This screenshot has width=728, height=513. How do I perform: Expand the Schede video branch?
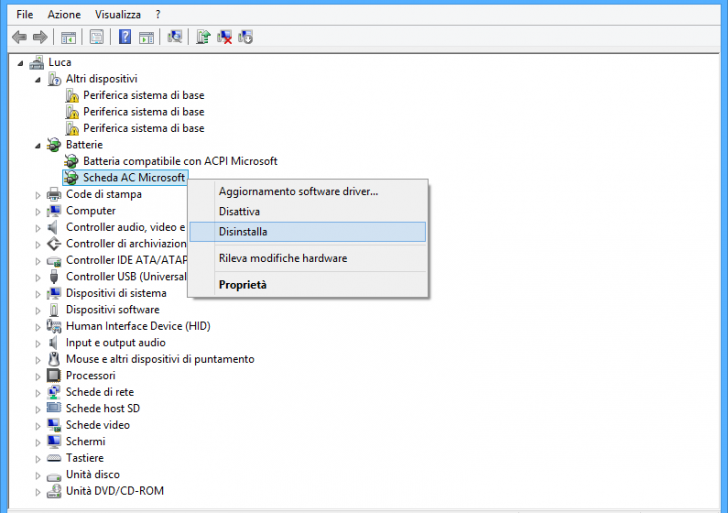38,426
